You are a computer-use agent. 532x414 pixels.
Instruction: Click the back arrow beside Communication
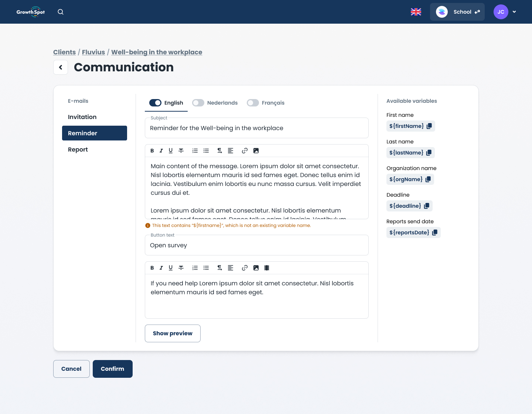click(x=61, y=67)
